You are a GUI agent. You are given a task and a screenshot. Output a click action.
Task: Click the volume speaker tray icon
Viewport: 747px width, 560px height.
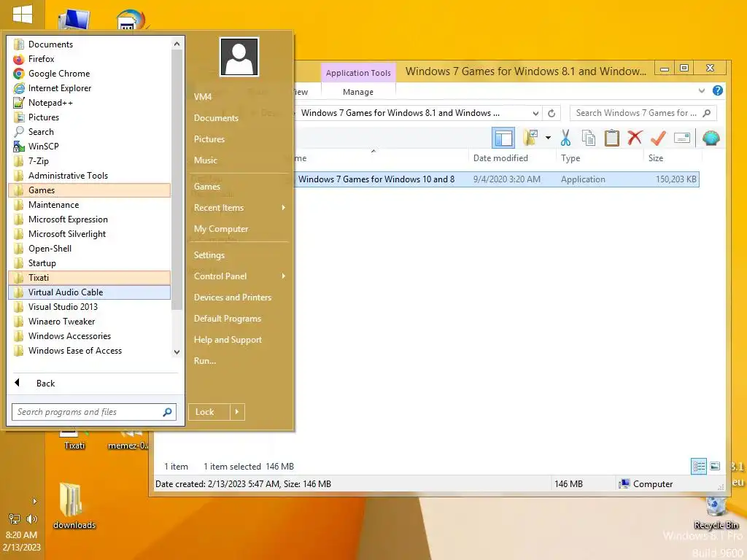[31, 519]
